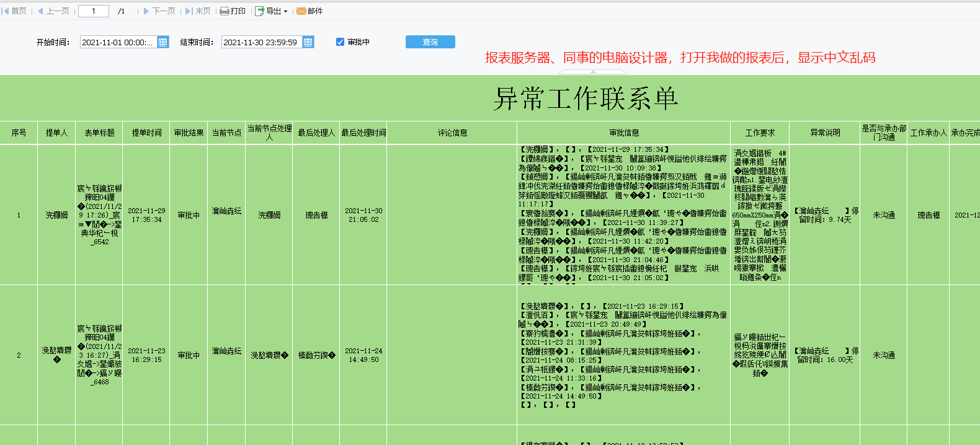Image resolution: width=980 pixels, height=445 pixels.
Task: Click sequence number 2 cell
Action: (x=19, y=355)
